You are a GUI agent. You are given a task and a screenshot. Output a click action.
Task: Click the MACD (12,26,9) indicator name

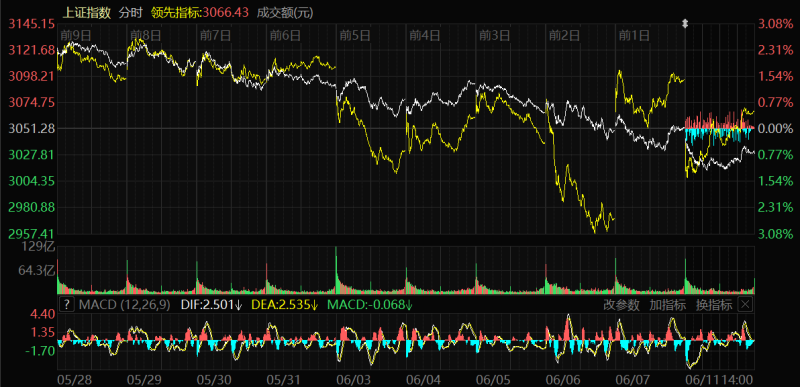pyautogui.click(x=124, y=305)
